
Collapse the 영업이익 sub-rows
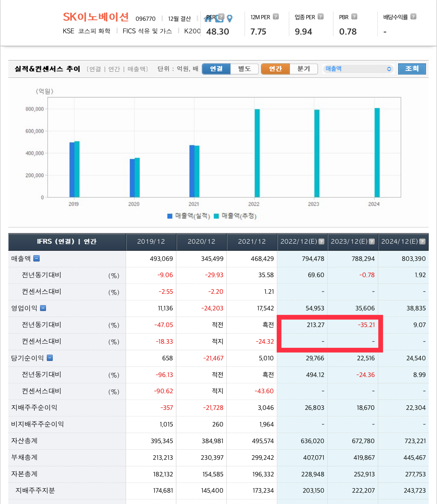[43, 308]
